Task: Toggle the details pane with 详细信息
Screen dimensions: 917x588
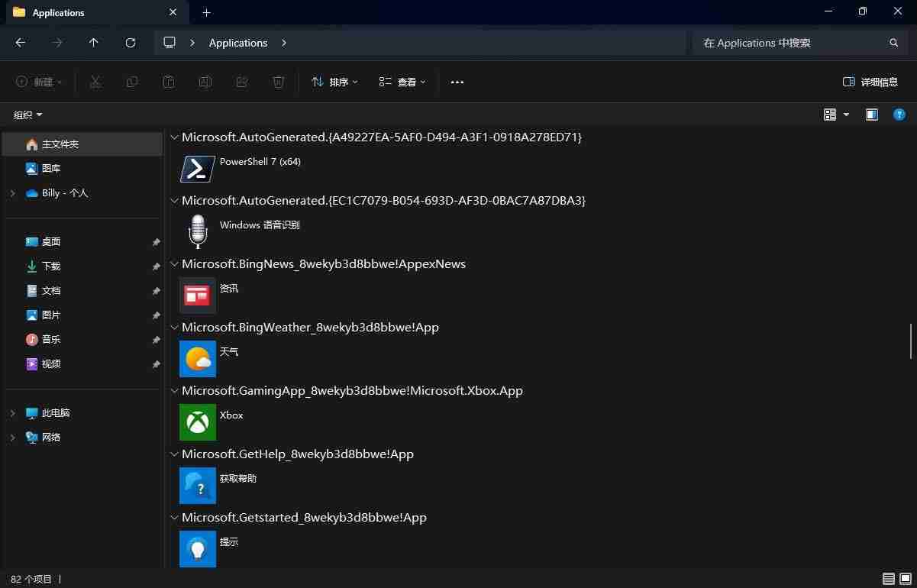Action: (871, 82)
